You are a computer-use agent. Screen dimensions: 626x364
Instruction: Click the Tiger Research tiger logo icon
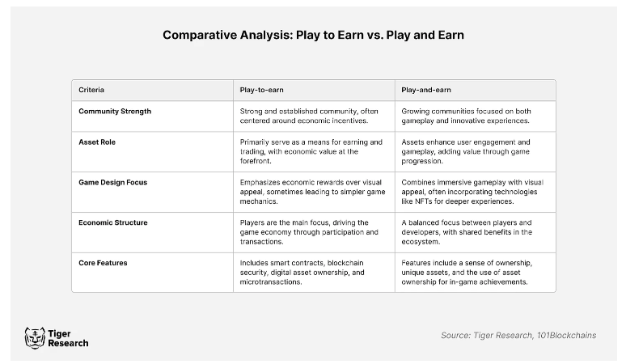(35, 337)
